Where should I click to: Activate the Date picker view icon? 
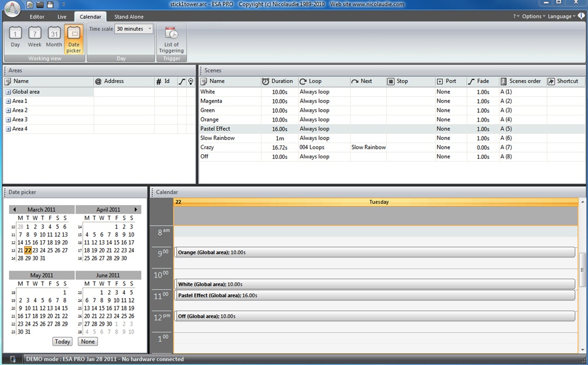pyautogui.click(x=74, y=39)
